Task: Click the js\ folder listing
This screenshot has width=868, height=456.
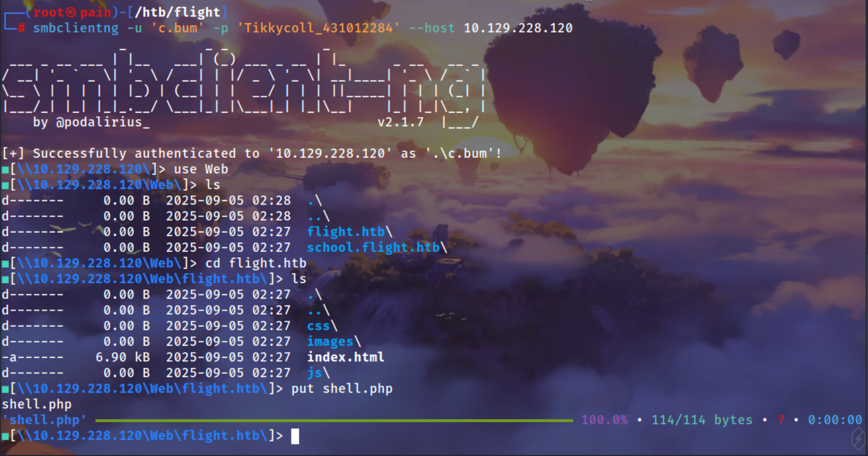Action: tap(318, 373)
